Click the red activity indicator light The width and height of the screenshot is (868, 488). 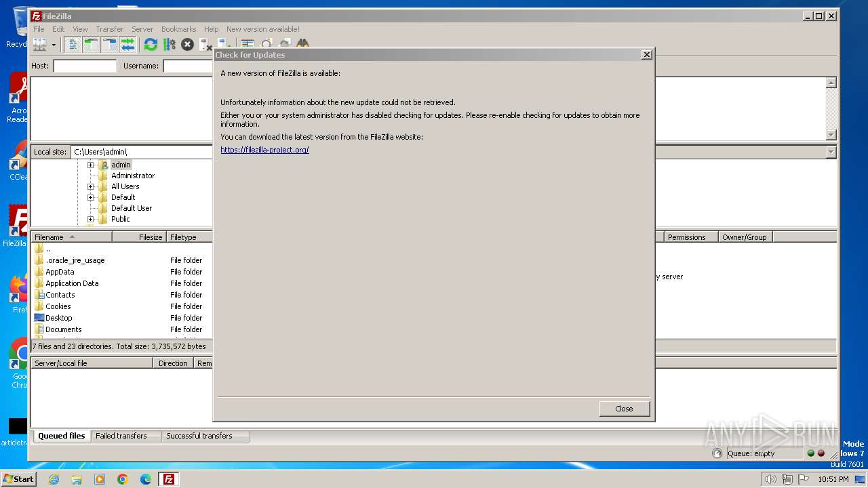[x=821, y=453]
